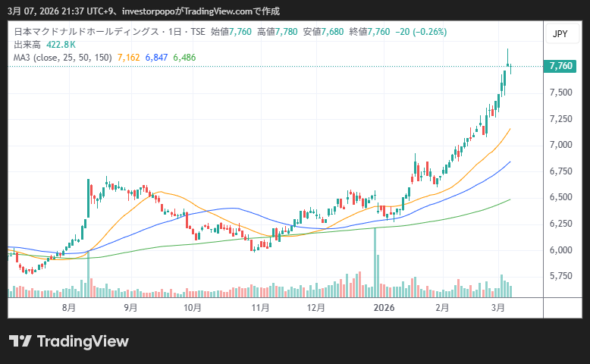Click the 3月 label on time axis

coord(497,308)
